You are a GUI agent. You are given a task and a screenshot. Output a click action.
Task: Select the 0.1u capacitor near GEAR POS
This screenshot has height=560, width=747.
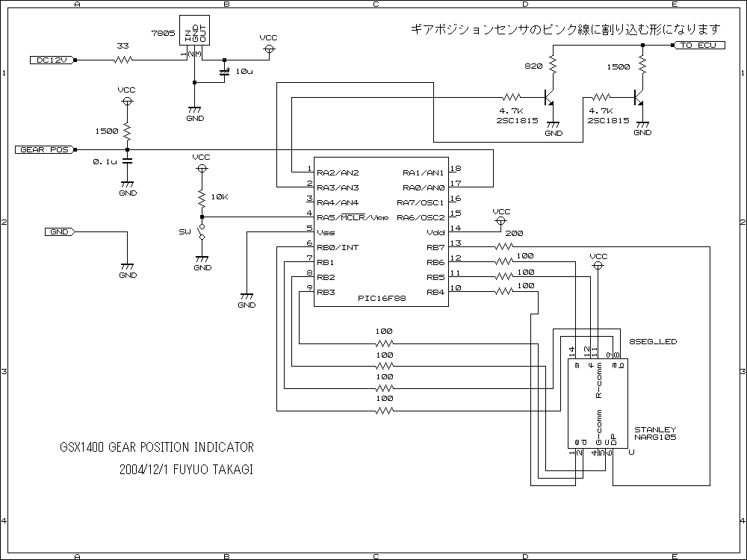pos(127,161)
